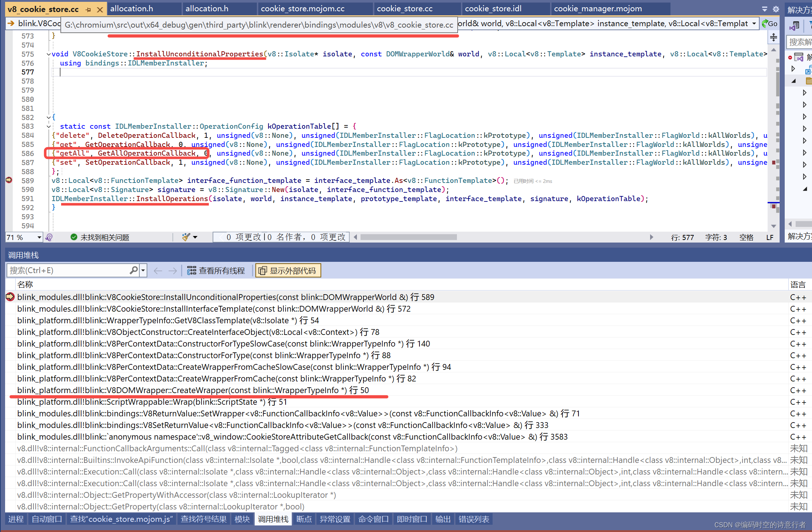Click the Go button beside the navigation bar
The width and height of the screenshot is (812, 532).
(x=769, y=24)
